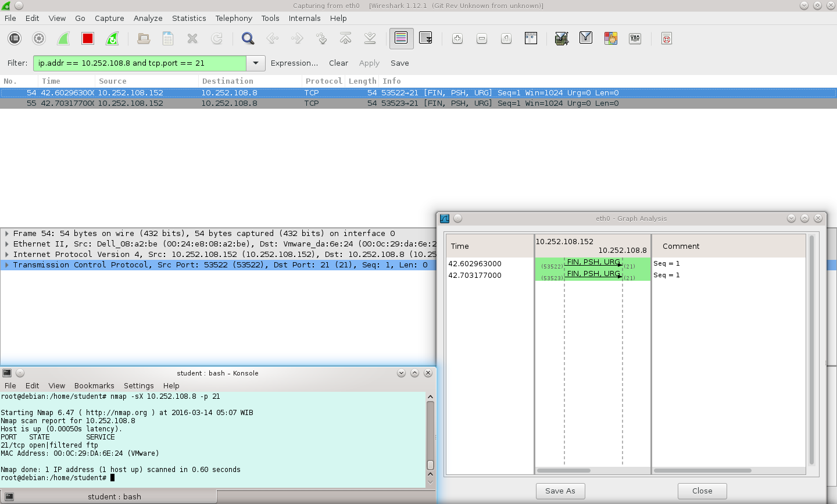837x504 pixels.
Task: Select packet number 55 in the list
Action: tap(419, 103)
